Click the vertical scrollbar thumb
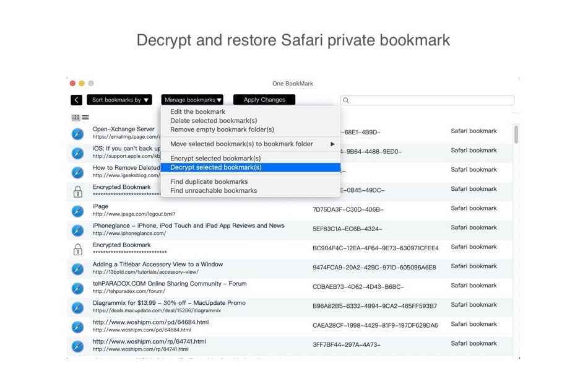The image size is (588, 368). (x=516, y=134)
